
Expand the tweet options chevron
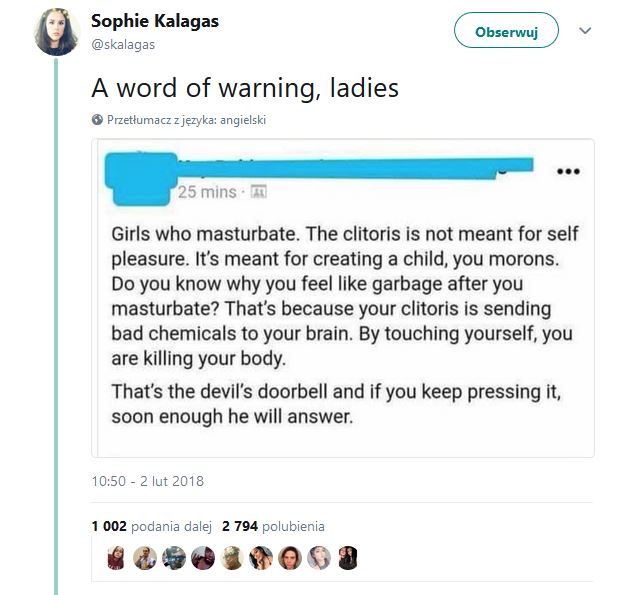click(x=585, y=30)
